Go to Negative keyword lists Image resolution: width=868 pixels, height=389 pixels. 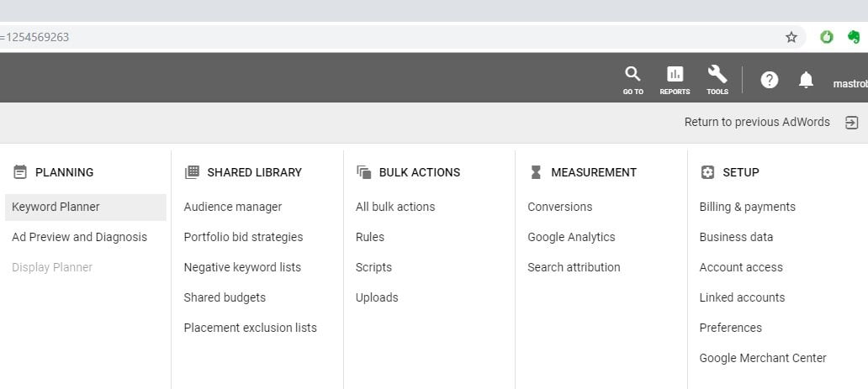pyautogui.click(x=242, y=267)
